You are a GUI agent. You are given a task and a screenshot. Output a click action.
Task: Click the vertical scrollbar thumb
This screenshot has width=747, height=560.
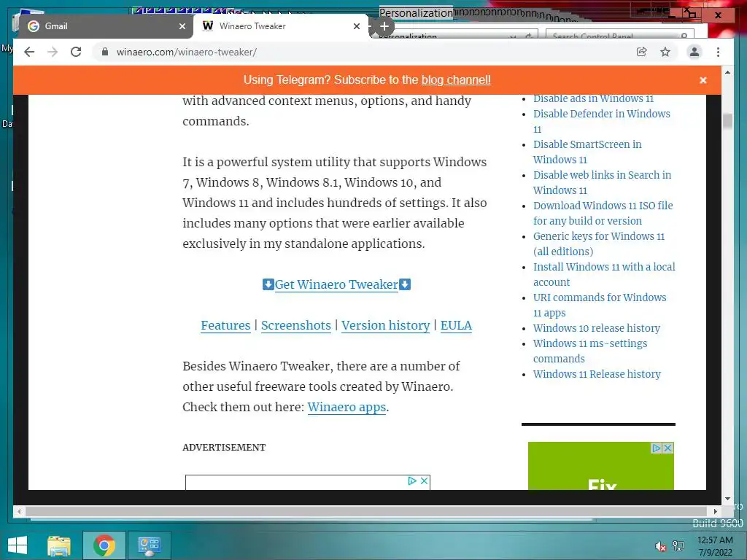[727, 121]
